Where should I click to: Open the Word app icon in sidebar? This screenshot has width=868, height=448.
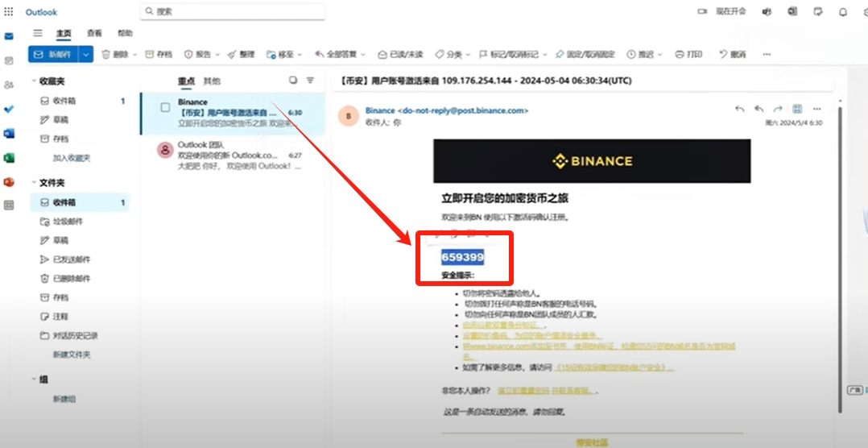click(9, 133)
